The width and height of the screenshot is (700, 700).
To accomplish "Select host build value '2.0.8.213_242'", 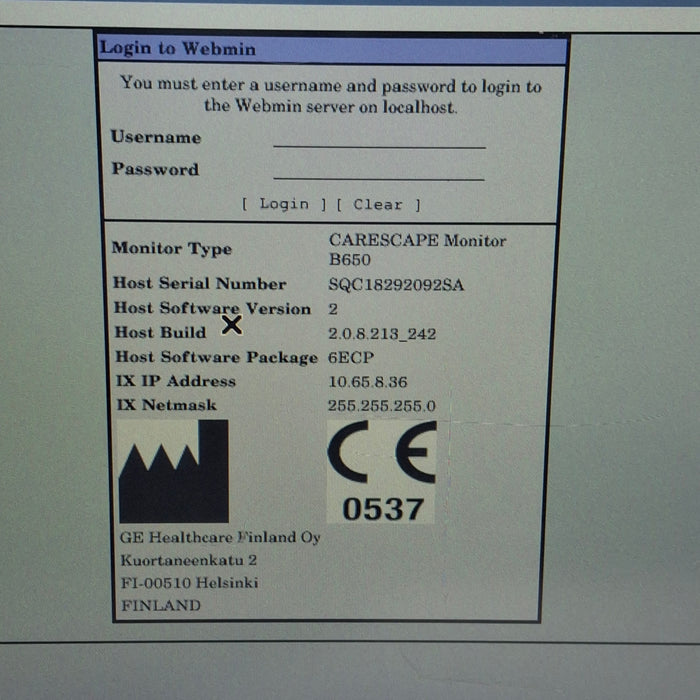I will coord(382,333).
